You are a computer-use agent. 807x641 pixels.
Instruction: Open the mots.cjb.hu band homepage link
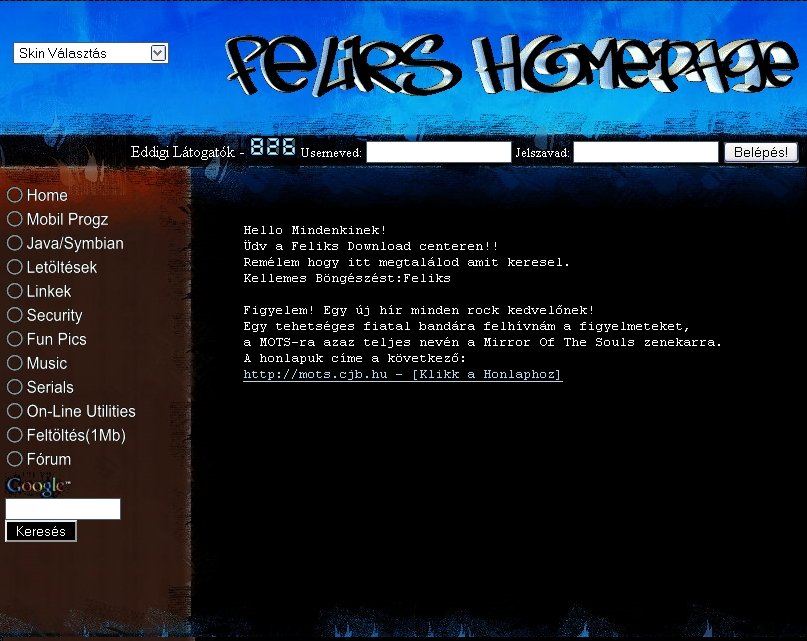pos(402,375)
